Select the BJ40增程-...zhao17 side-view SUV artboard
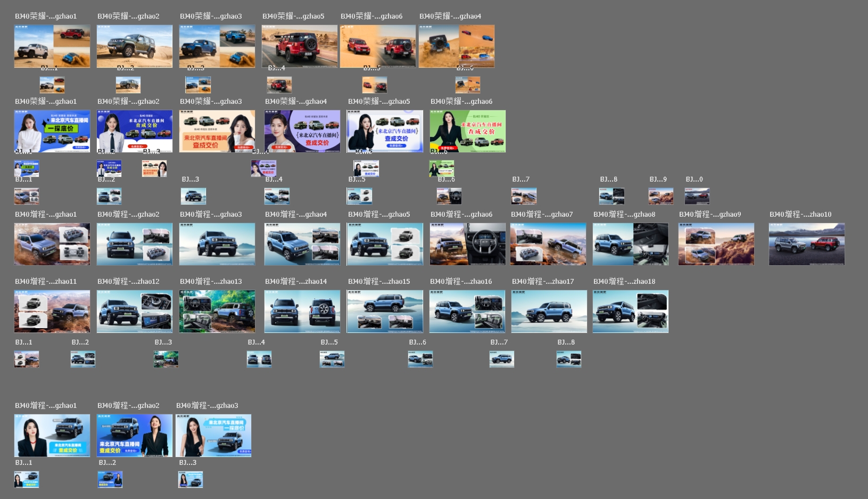Screen dimensions: 868x499 click(549, 312)
